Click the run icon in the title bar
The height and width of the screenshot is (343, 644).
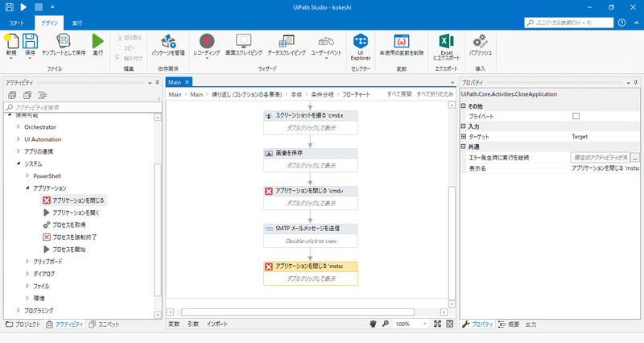click(23, 7)
